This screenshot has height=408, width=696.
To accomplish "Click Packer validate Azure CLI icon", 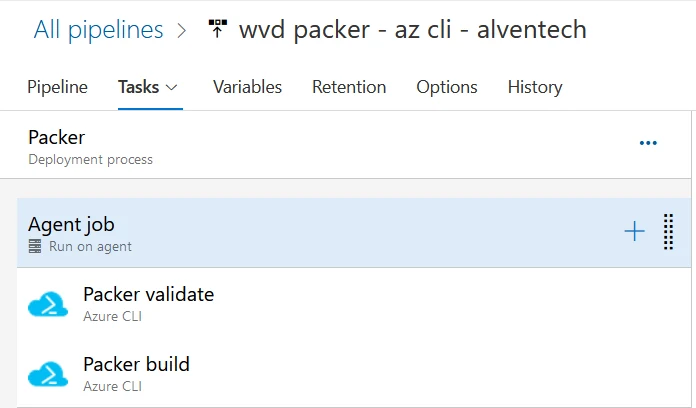I will coord(48,304).
